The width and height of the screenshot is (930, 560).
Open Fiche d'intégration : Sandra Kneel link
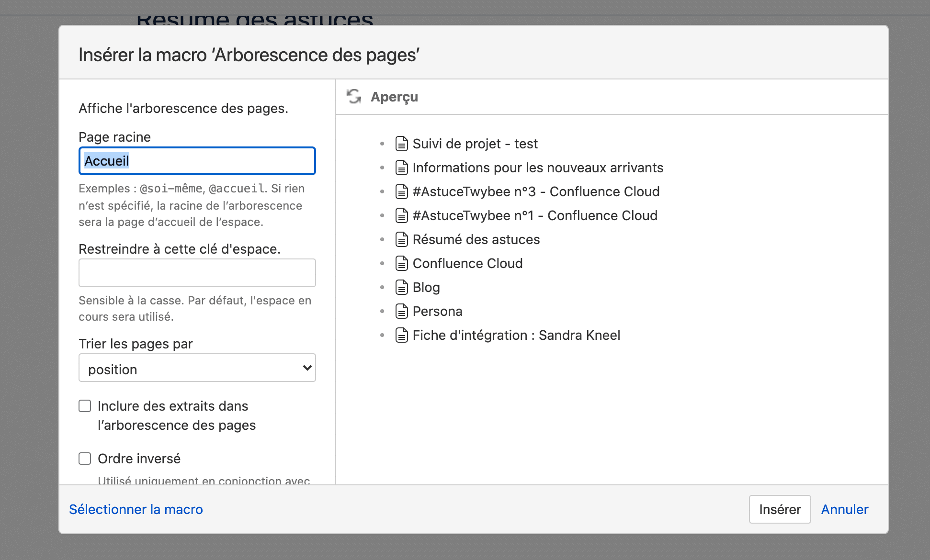(516, 335)
